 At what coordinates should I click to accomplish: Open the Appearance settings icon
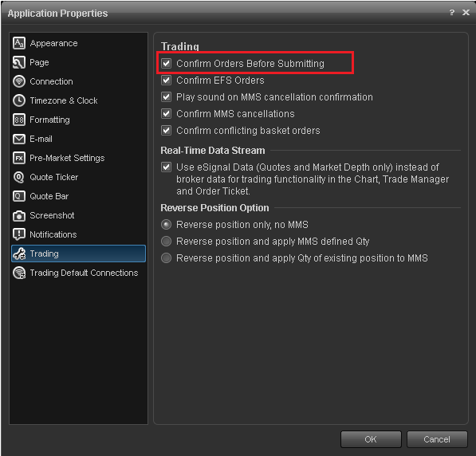click(x=19, y=43)
